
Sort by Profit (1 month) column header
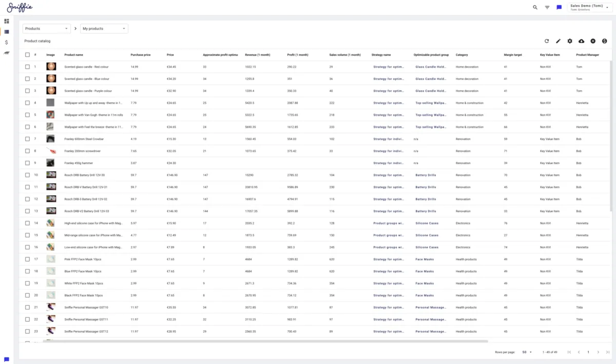point(298,55)
